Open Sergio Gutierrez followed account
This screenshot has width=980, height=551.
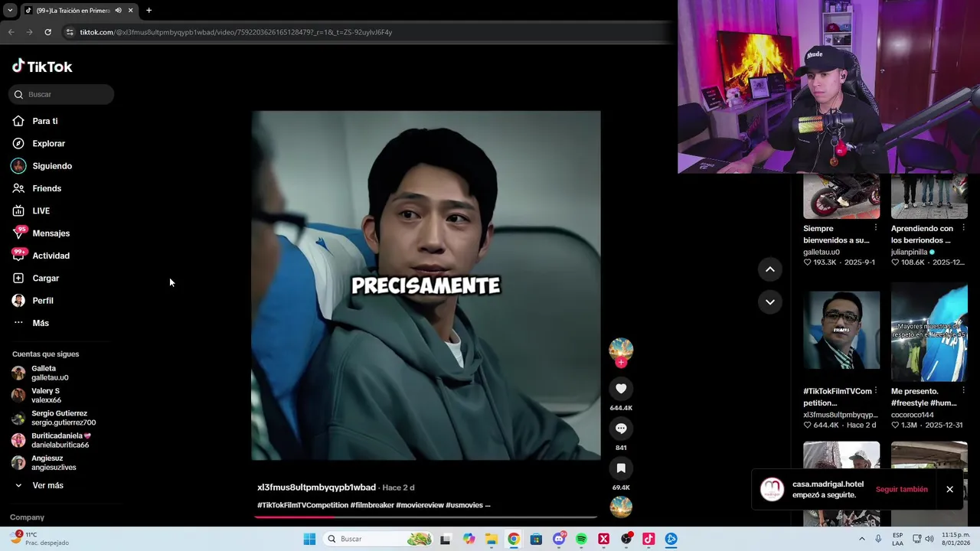54,418
